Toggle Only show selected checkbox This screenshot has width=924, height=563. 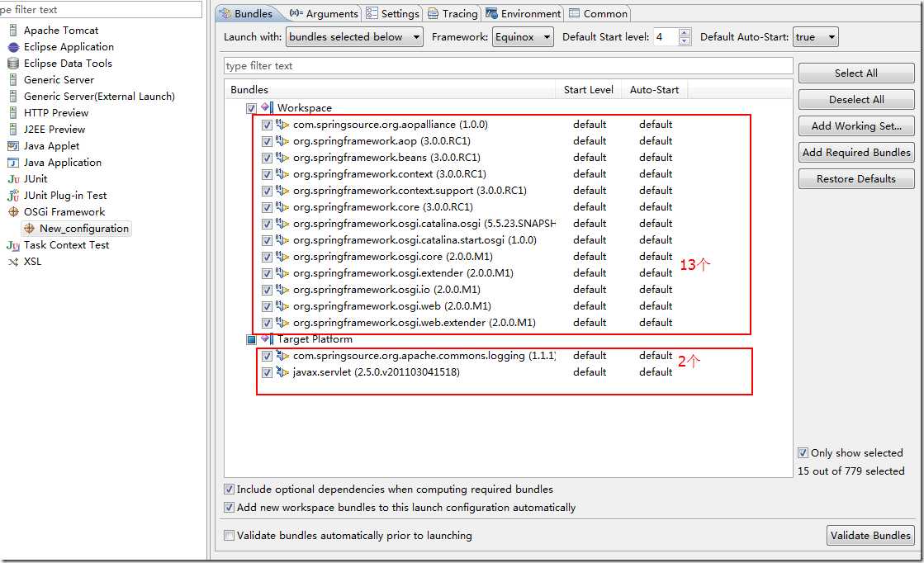click(x=803, y=453)
